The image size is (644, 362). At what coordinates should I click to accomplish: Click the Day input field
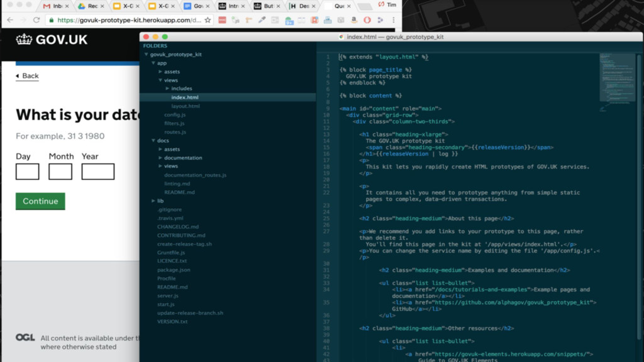pos(28,172)
